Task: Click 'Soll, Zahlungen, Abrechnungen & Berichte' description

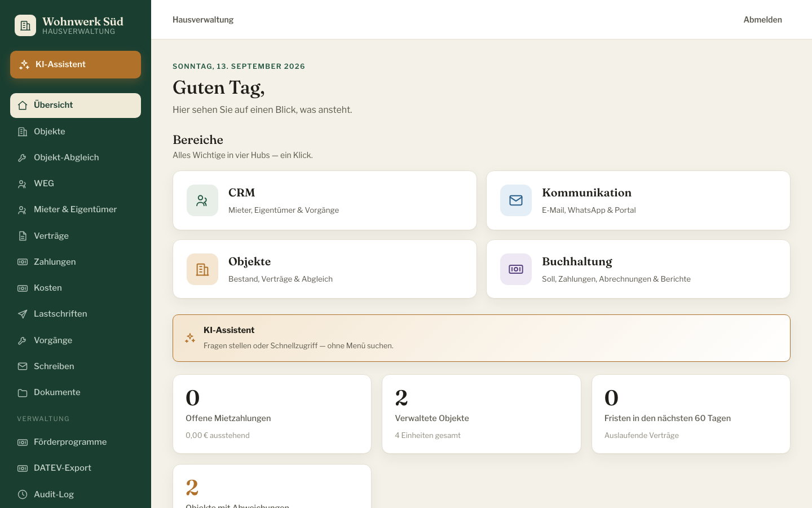Action: tap(616, 279)
